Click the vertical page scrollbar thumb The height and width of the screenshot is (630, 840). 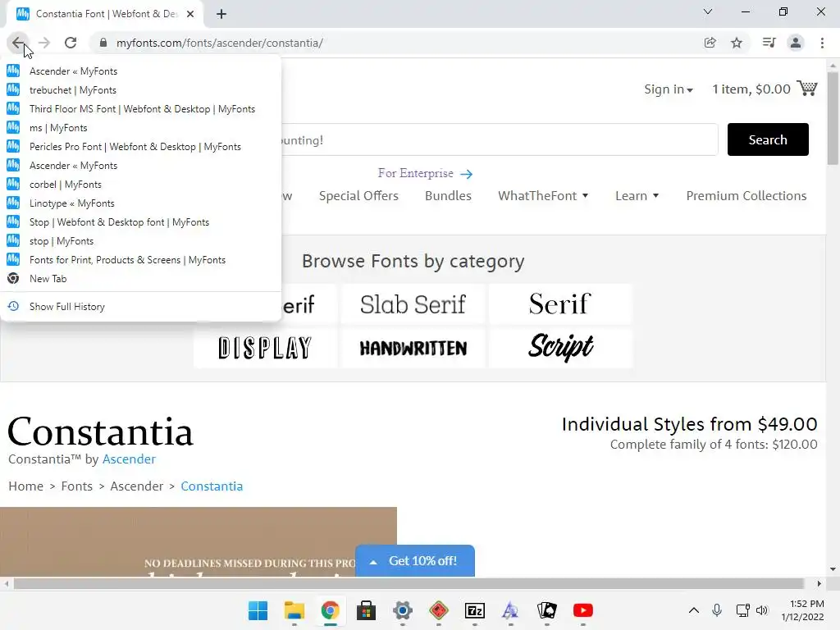pyautogui.click(x=833, y=118)
